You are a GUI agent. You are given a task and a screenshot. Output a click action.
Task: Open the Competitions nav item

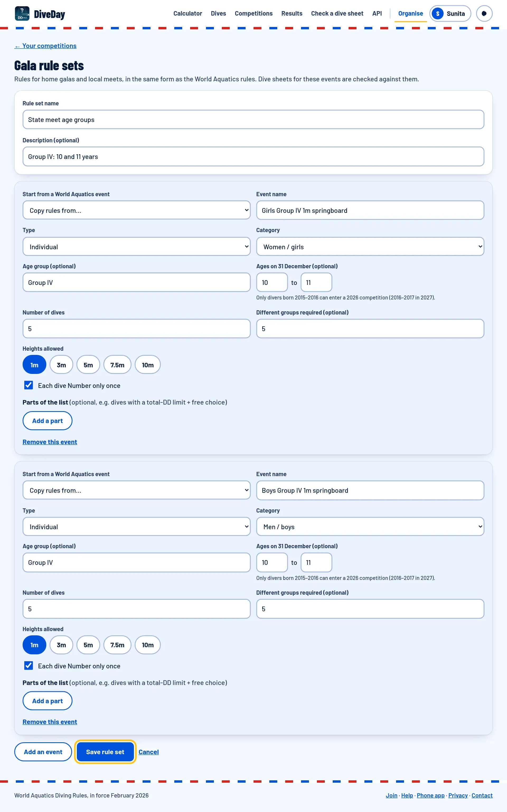pyautogui.click(x=253, y=13)
